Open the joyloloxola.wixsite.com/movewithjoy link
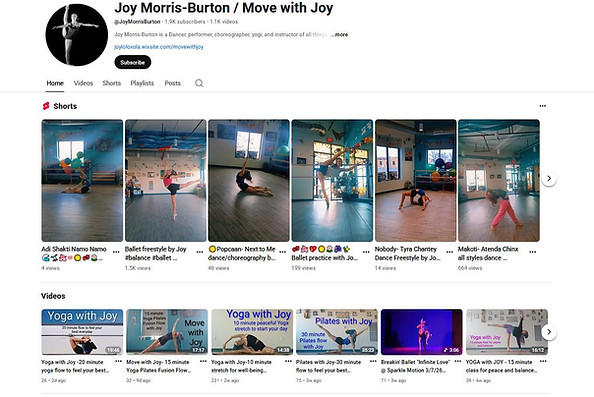 [159, 47]
